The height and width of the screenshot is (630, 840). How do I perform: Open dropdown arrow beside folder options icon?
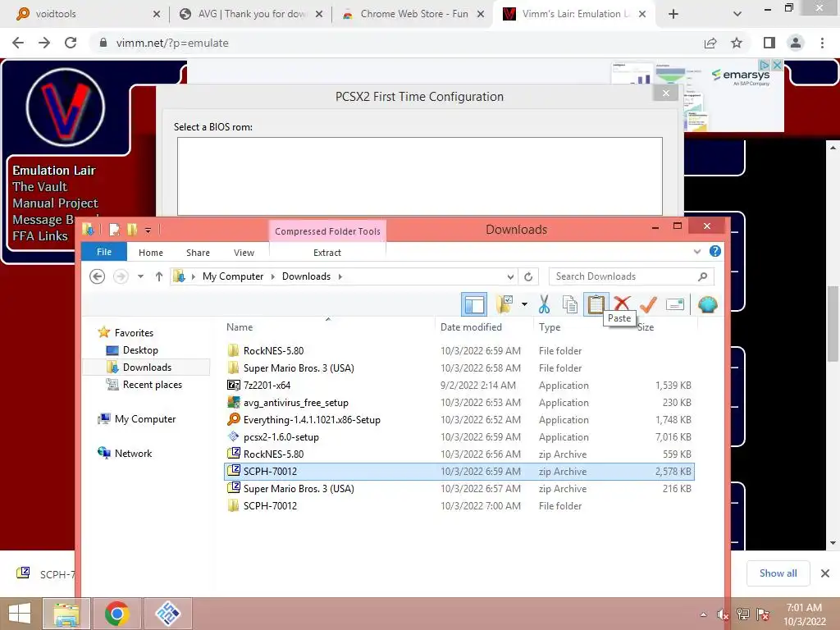(524, 304)
